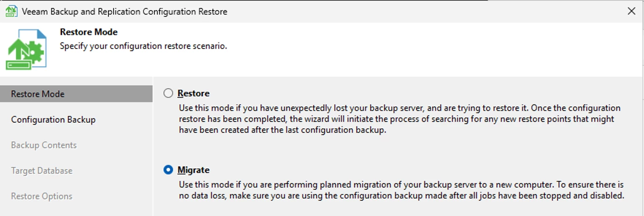Click the bold Migrate option label

pos(193,170)
